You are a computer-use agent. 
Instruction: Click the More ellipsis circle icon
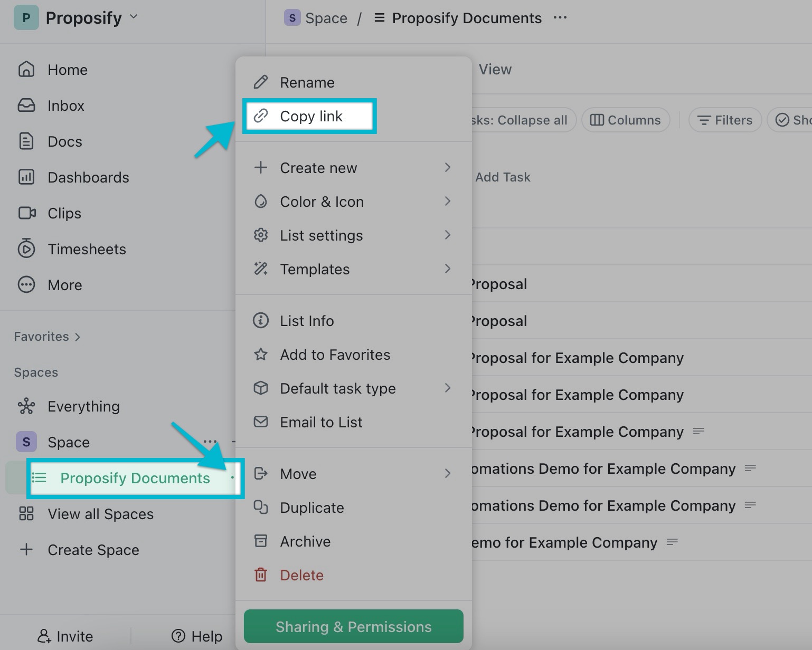point(26,285)
